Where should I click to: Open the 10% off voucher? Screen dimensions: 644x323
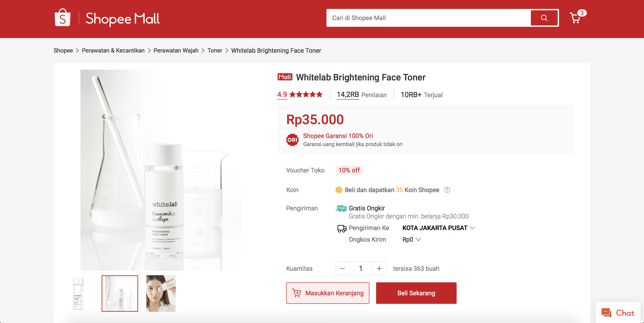tap(349, 170)
